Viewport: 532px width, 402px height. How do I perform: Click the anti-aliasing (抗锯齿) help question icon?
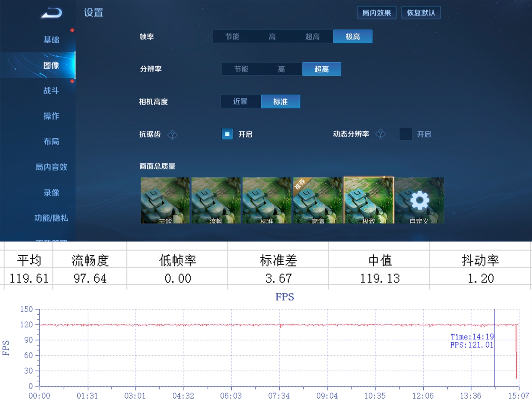(172, 135)
